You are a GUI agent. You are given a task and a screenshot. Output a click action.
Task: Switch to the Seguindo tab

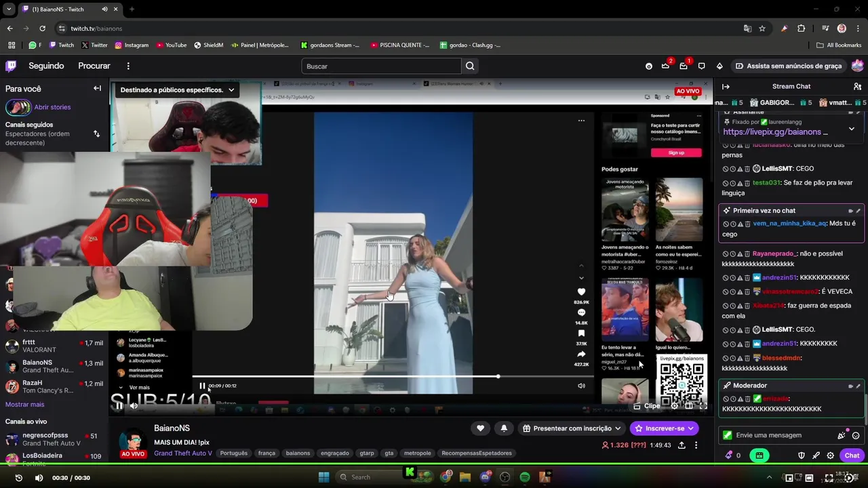click(46, 66)
